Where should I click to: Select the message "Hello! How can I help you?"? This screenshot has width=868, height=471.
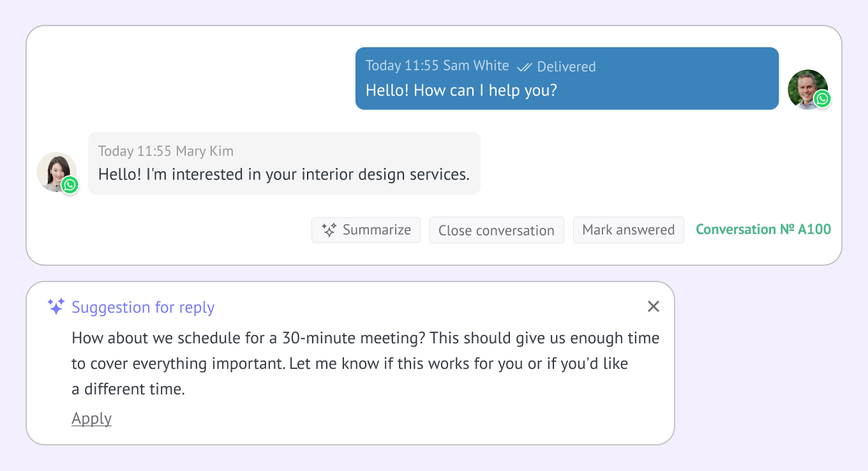point(461,90)
